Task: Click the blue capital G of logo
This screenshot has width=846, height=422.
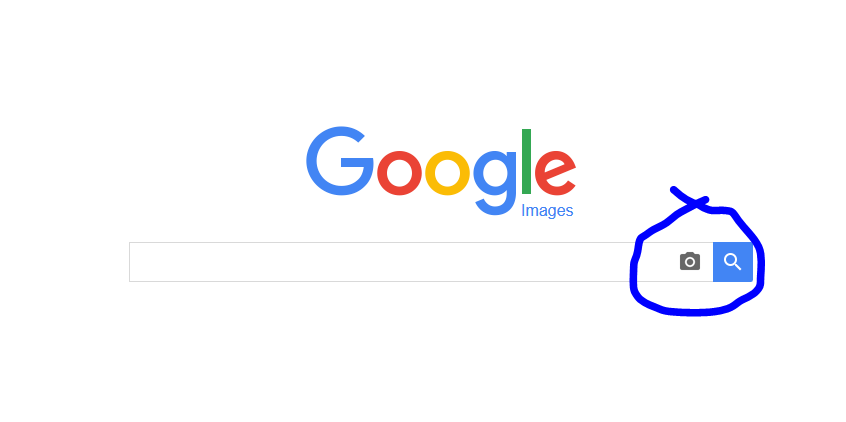Action: coord(340,161)
